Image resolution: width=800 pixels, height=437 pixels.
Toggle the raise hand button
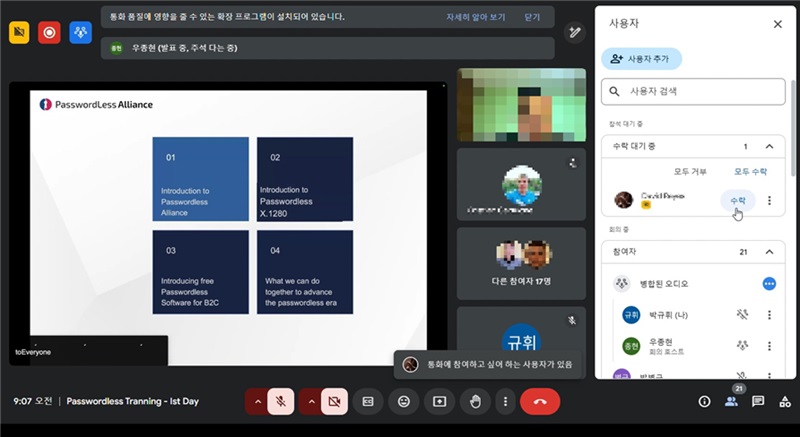(x=474, y=401)
